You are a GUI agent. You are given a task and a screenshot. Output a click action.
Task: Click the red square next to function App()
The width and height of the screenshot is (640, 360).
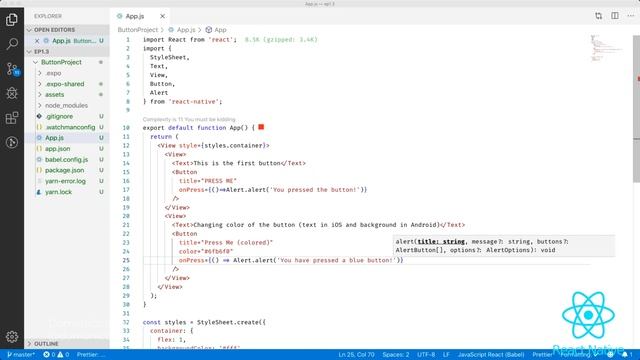261,127
